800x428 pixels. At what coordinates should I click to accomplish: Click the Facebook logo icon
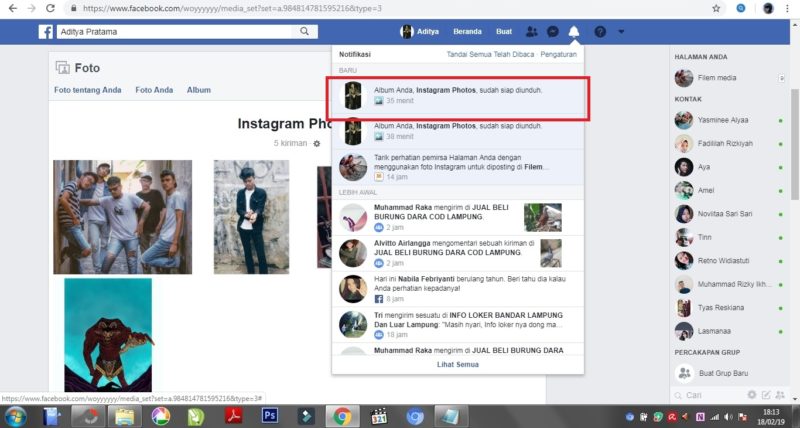pos(45,32)
